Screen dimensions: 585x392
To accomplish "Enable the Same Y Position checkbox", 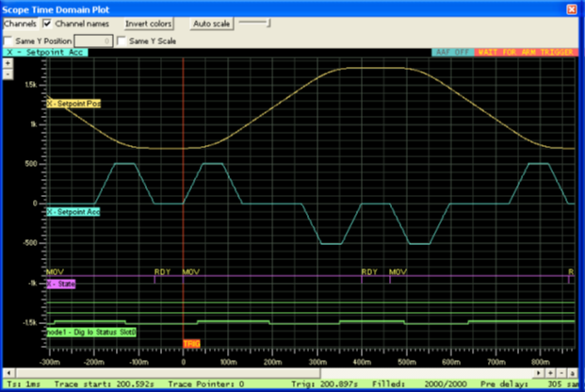I will tap(8, 41).
